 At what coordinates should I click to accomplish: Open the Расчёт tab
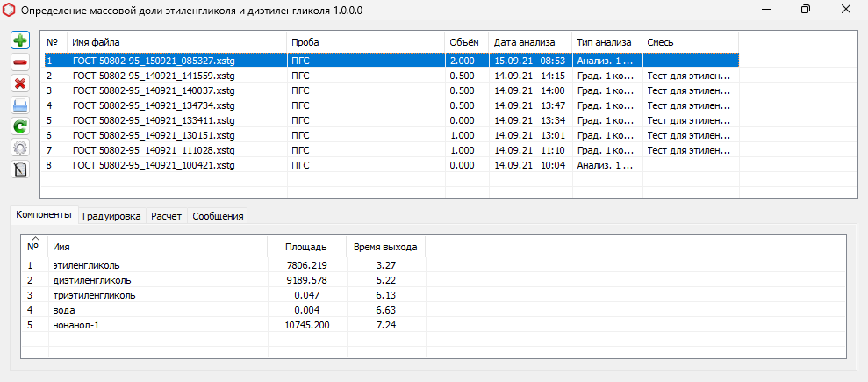pyautogui.click(x=166, y=216)
